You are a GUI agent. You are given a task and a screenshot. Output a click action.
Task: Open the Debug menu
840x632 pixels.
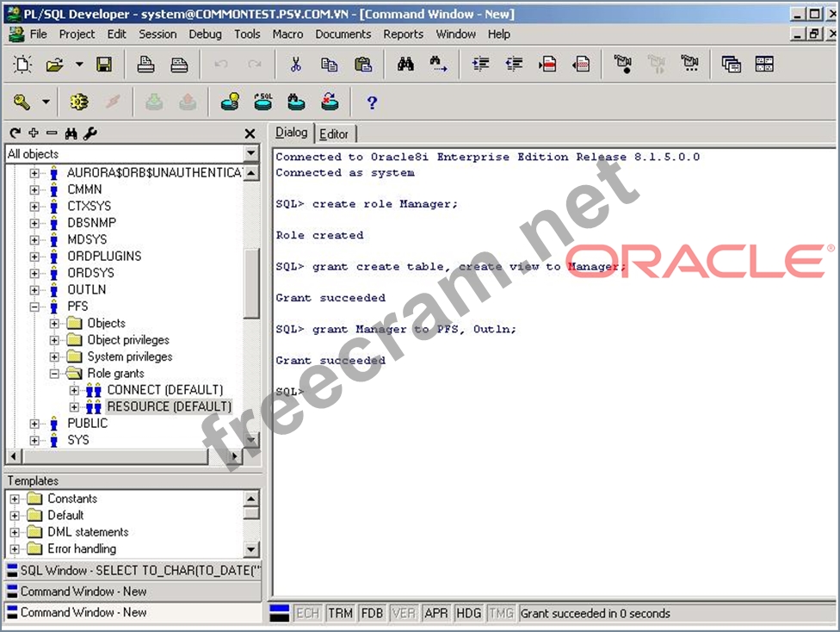[205, 34]
